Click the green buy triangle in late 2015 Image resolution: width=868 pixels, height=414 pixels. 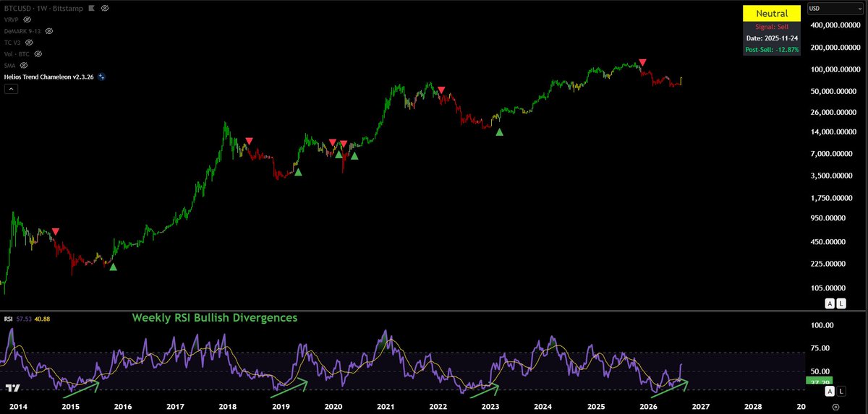click(x=112, y=267)
